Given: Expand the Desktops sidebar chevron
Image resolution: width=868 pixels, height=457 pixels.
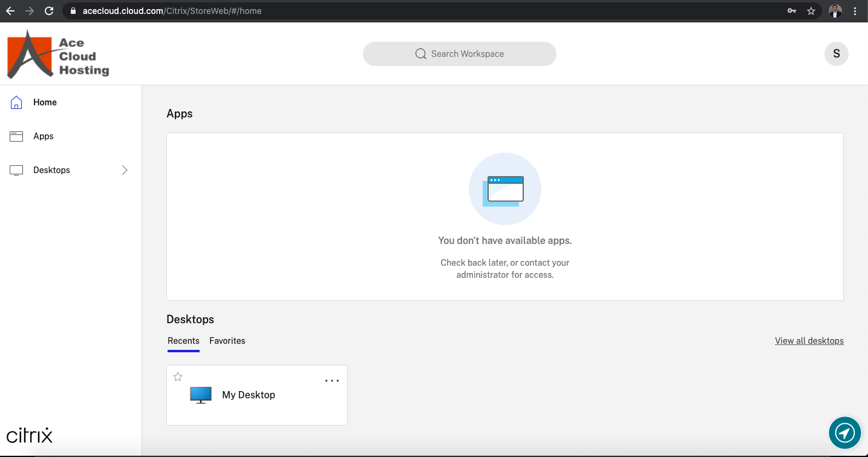Looking at the screenshot, I should click(125, 170).
